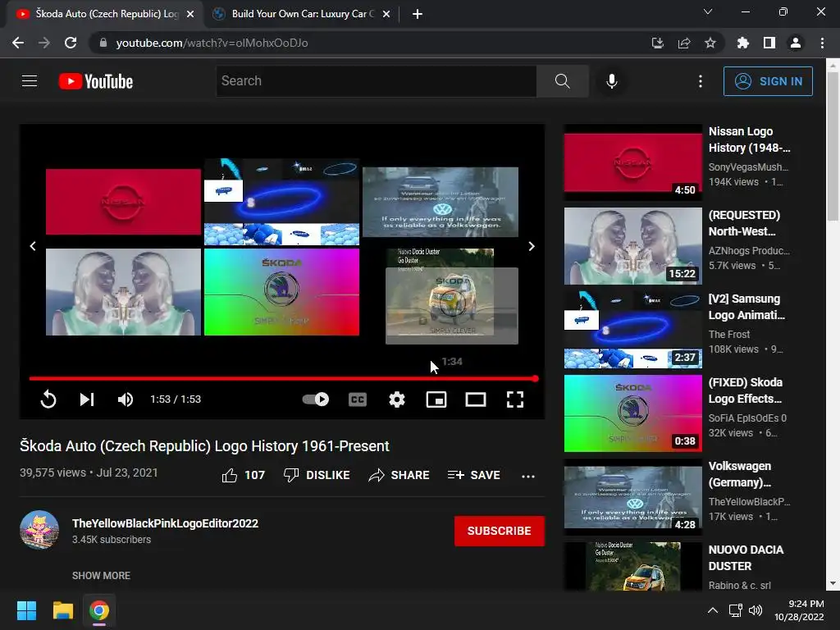Toggle Chrome side panel
This screenshot has height=630, width=840.
pyautogui.click(x=769, y=43)
